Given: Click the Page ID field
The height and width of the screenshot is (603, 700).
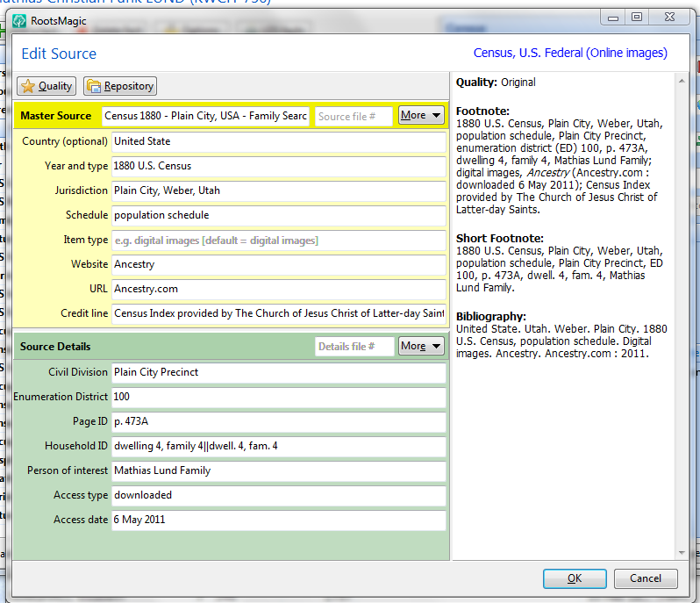Looking at the screenshot, I should tap(279, 421).
